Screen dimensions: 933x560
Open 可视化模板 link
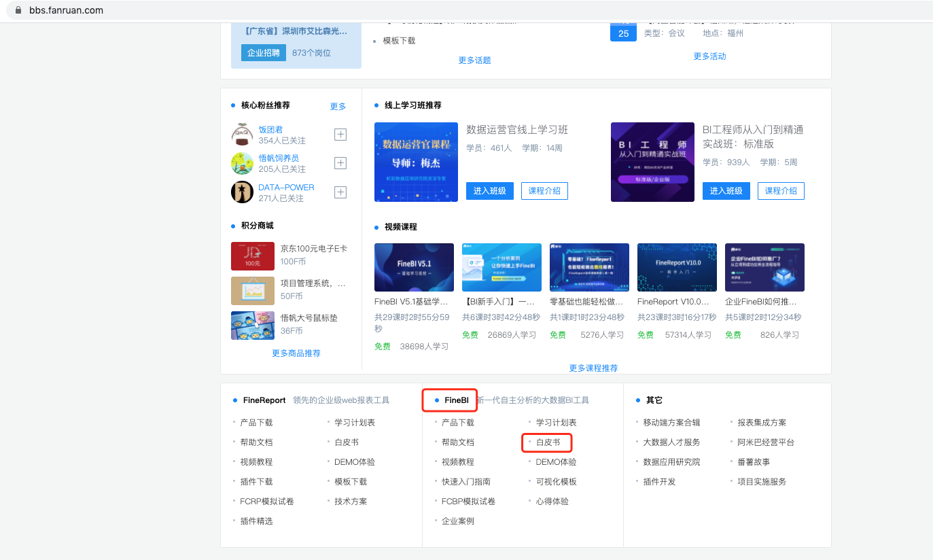557,482
